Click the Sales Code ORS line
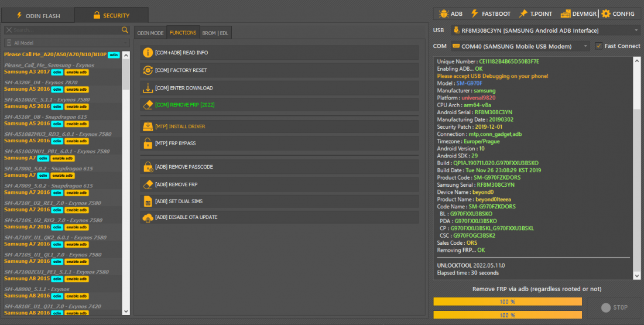This screenshot has height=325, width=644. [457, 243]
